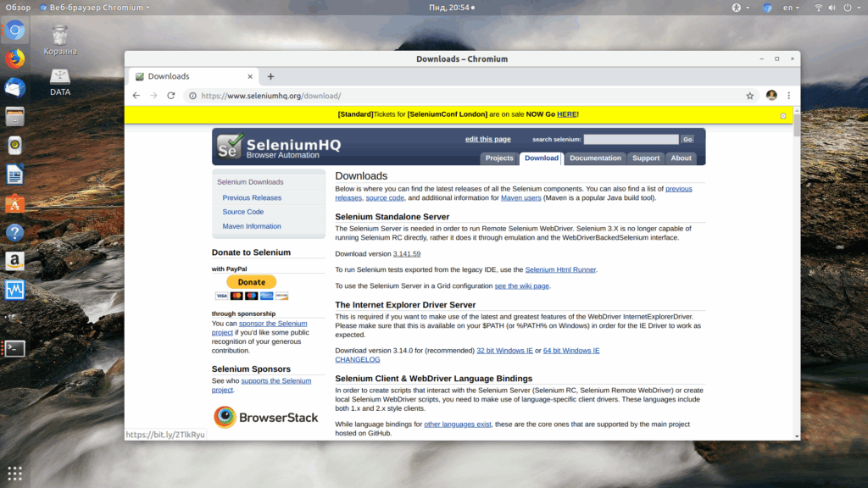
Task: Open Ubuntu Software center icon
Action: pyautogui.click(x=15, y=203)
